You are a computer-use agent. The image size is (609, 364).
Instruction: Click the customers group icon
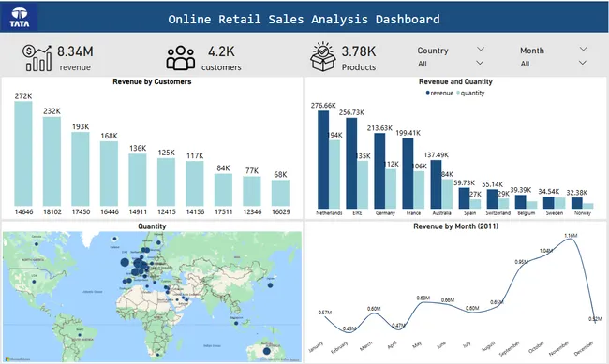tap(181, 58)
